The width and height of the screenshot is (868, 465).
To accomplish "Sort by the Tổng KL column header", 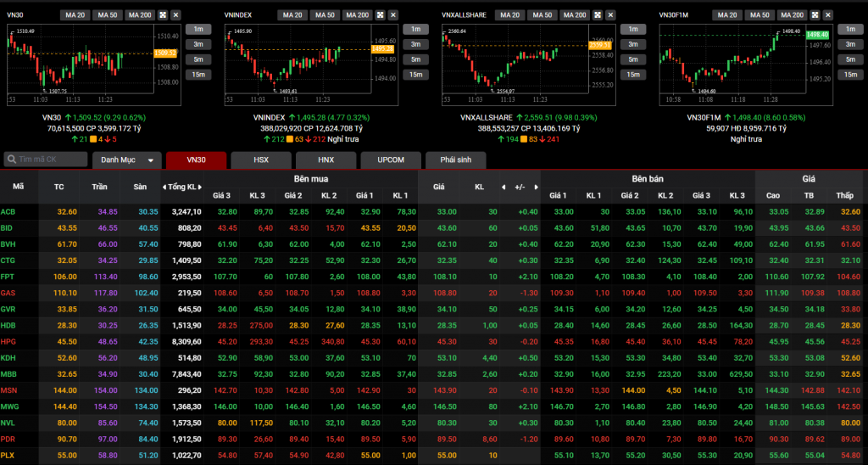I will pos(185,187).
